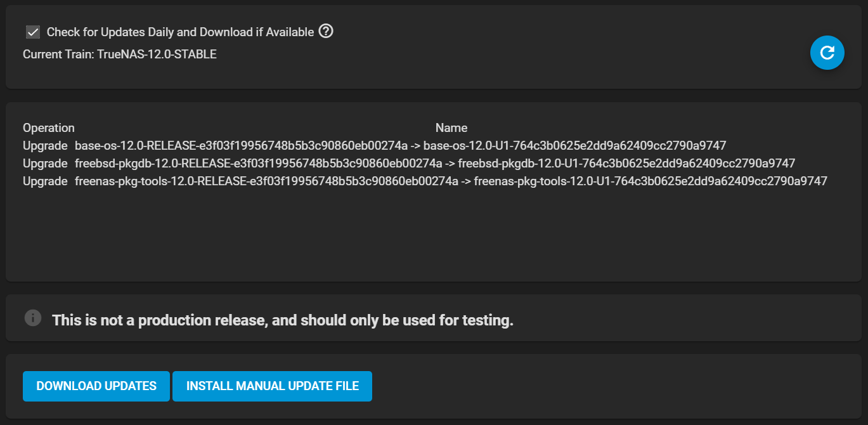
Task: Click the freebsd-pkgdb-12.0-RELEASE source package text
Action: 259,164
